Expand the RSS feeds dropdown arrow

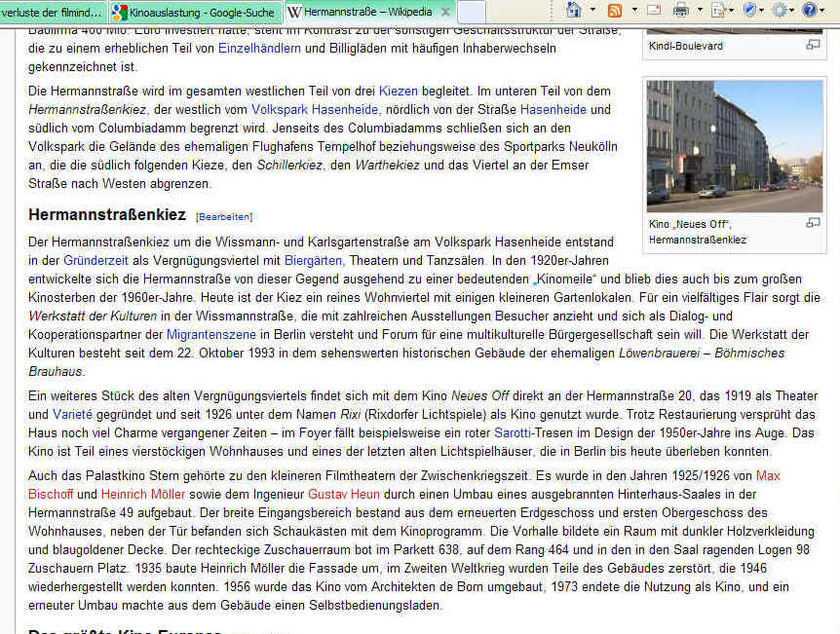(634, 10)
